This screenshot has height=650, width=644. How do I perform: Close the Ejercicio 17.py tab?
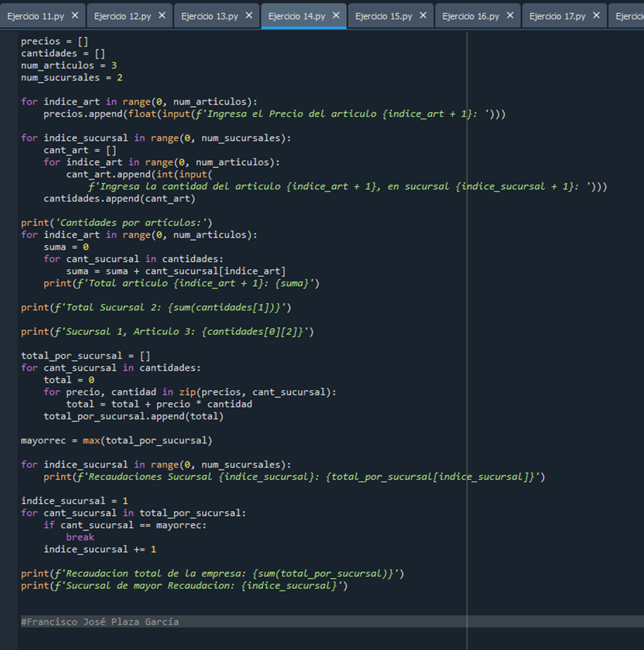(596, 15)
